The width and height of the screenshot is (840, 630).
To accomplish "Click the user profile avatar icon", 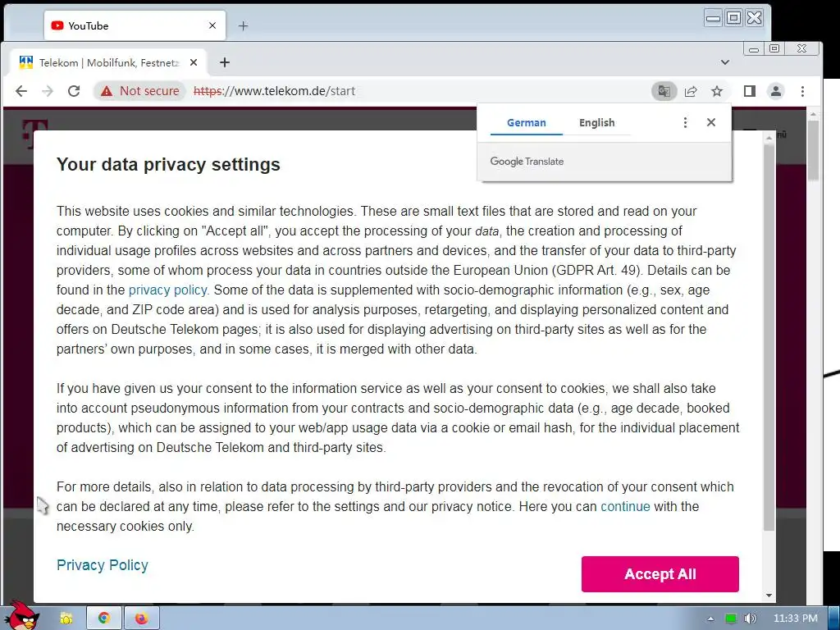I will point(775,91).
